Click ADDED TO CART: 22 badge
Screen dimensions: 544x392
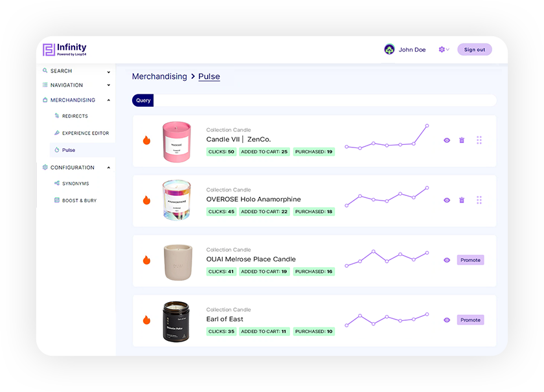pyautogui.click(x=264, y=212)
